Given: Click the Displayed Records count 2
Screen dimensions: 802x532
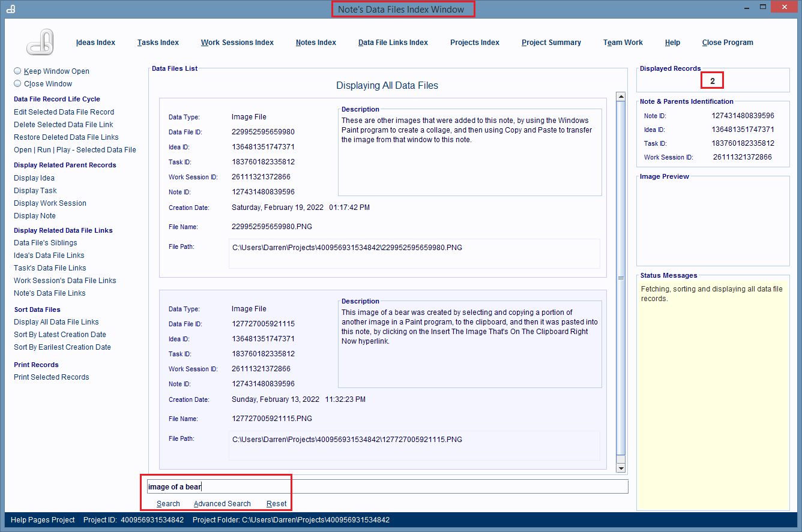Looking at the screenshot, I should coord(713,80).
